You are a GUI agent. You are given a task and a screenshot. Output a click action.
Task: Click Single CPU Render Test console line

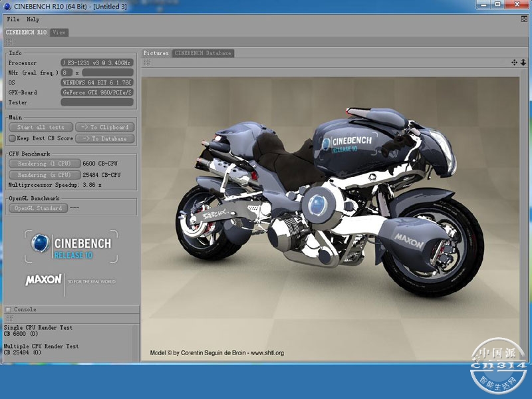tap(38, 328)
